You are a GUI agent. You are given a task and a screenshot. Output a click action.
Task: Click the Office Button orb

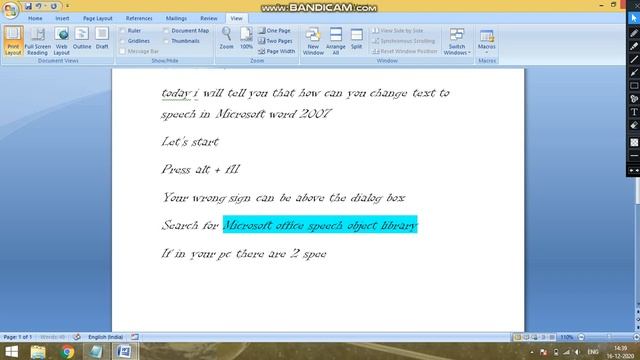(x=10, y=10)
